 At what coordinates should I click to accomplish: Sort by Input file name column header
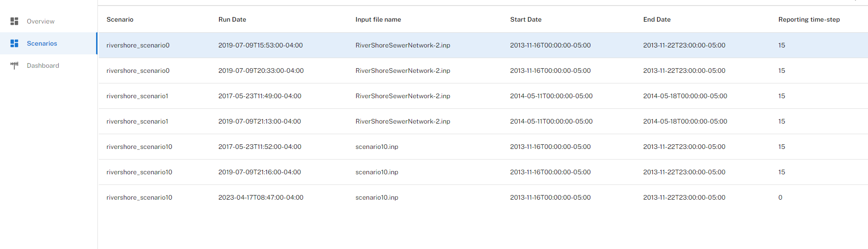[378, 19]
